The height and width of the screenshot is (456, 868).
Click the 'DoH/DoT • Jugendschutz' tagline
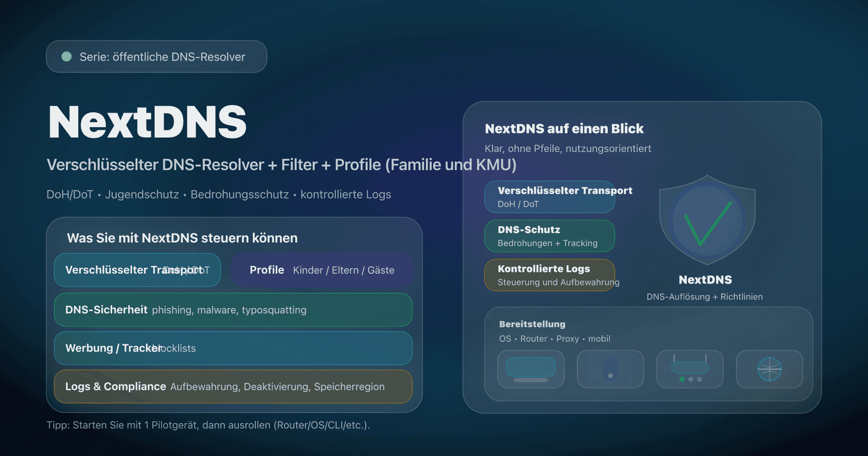[219, 195]
